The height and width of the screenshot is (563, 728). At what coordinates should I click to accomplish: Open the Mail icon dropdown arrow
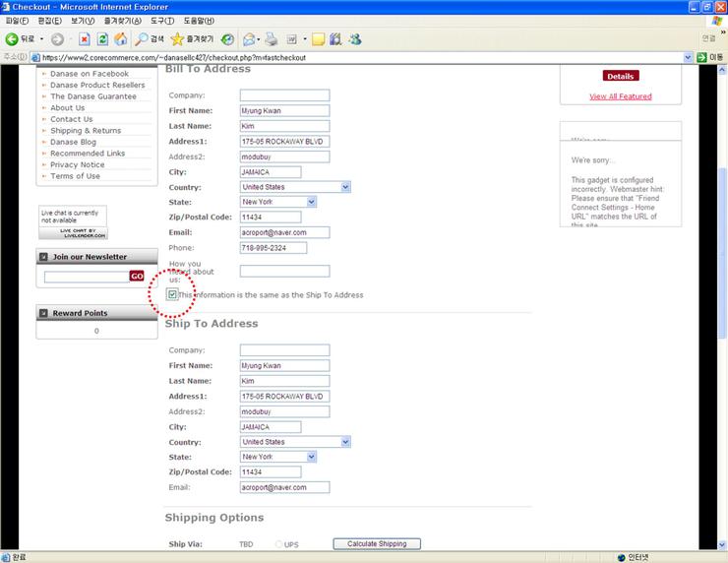[259, 39]
